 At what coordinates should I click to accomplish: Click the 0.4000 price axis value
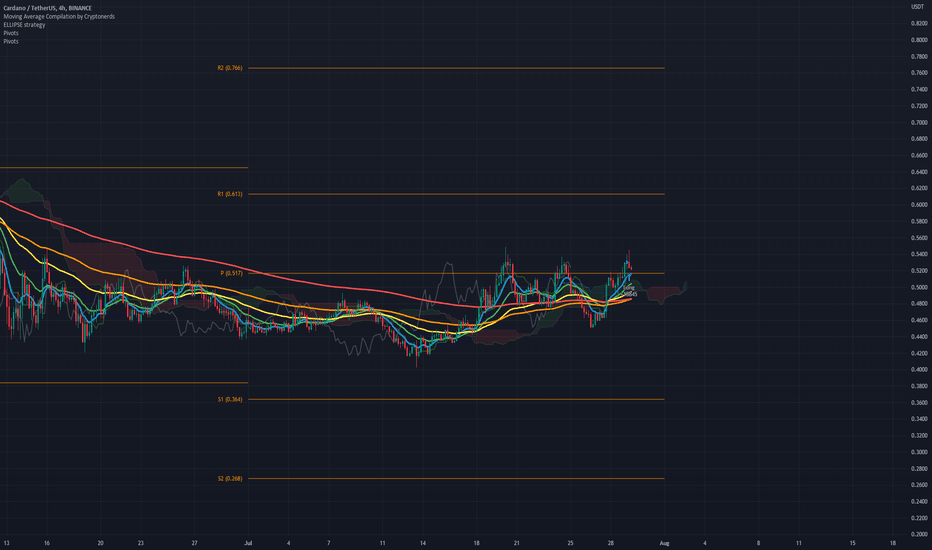pyautogui.click(x=919, y=370)
